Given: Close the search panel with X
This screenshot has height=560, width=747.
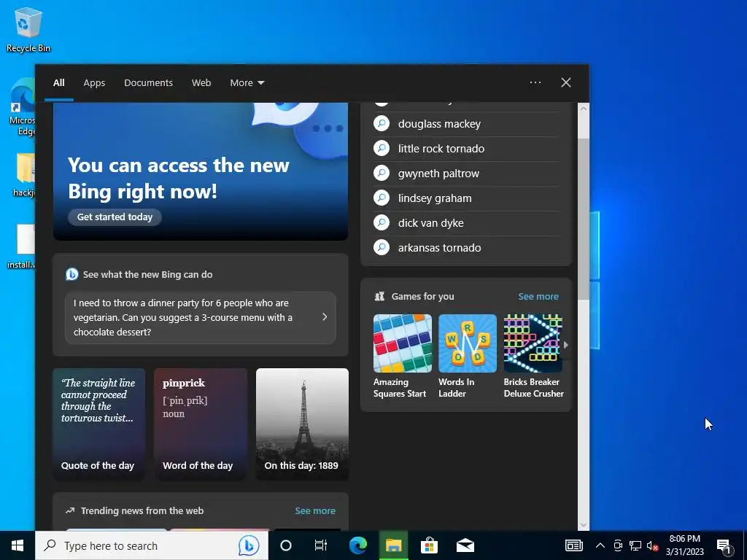Looking at the screenshot, I should coord(566,82).
